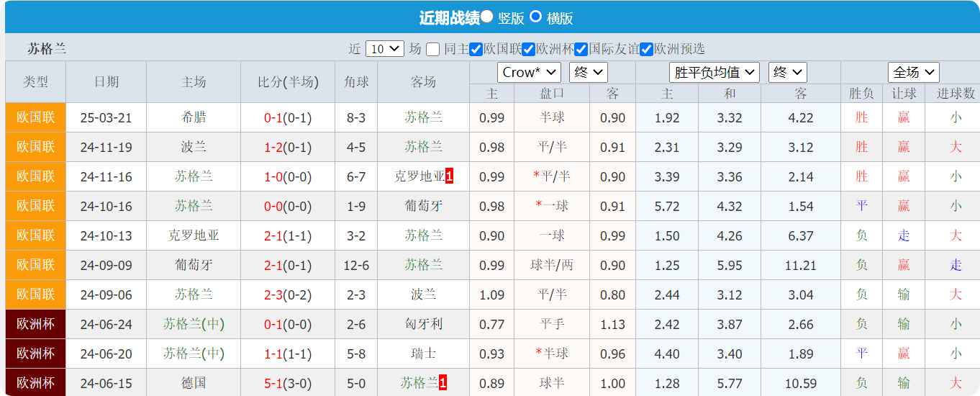Screen dimensions: 980x396
Task: Click the 匈牙利 team name
Action: tap(423, 324)
